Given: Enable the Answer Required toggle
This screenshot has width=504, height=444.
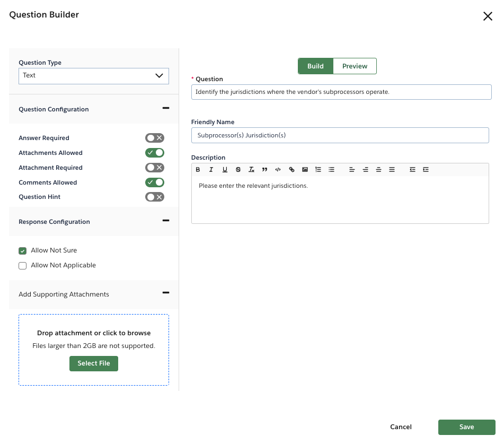Looking at the screenshot, I should [x=154, y=137].
